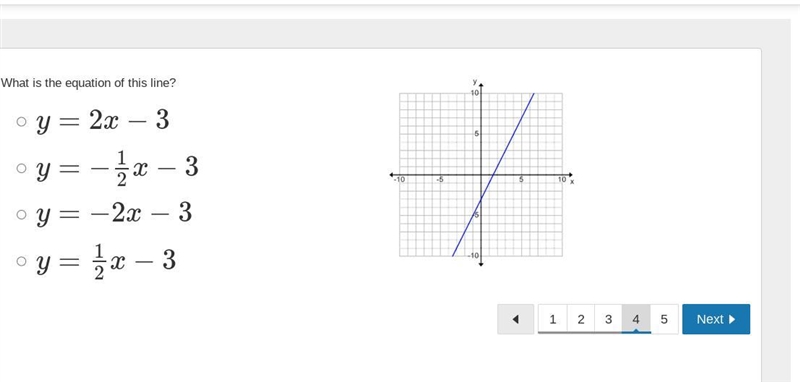800x382 pixels.
Task: Click the x-axis arrowhead at the graph's right end
Action: (570, 174)
